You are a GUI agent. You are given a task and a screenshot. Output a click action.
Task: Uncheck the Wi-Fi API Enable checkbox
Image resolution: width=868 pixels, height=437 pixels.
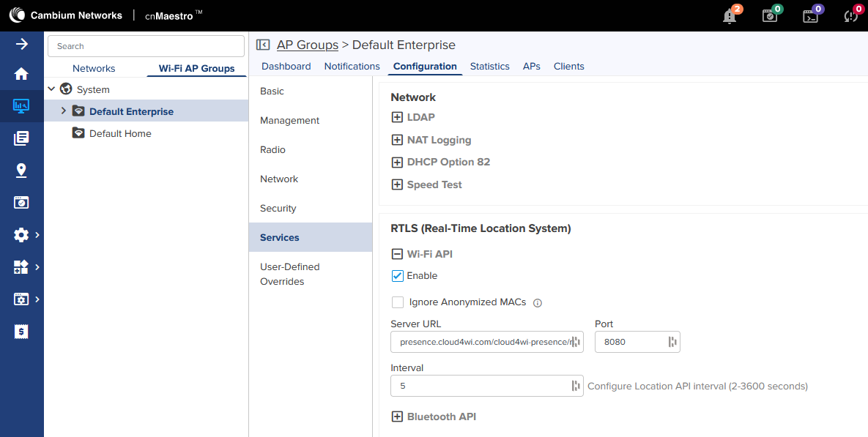pos(398,275)
